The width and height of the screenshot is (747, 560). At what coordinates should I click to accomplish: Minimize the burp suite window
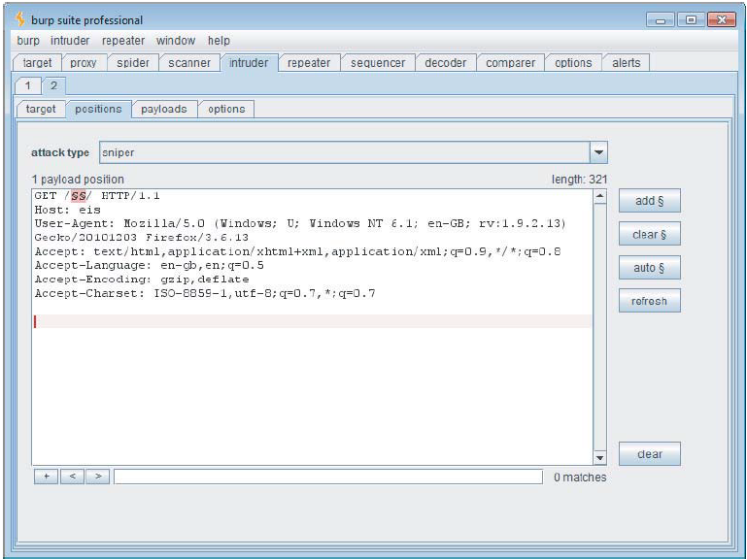click(x=661, y=20)
